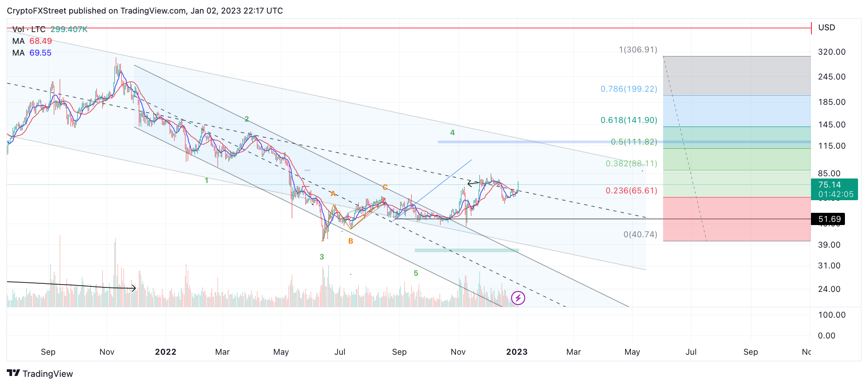Click the green wave 5 label
Viewport: 868px width, 385px height.
(x=416, y=273)
